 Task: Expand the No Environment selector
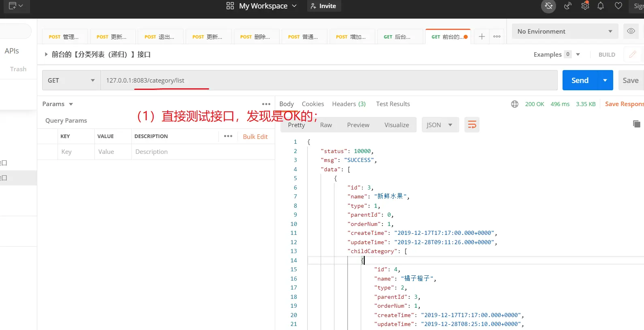(565, 31)
